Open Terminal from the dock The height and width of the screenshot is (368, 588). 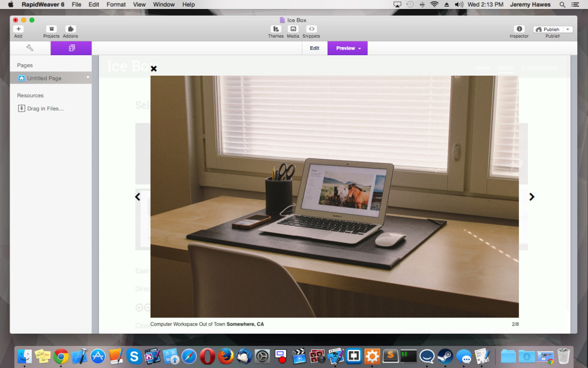409,356
